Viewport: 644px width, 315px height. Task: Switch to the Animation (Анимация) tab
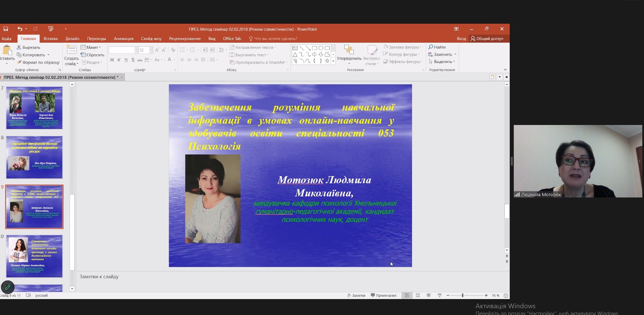(123, 39)
